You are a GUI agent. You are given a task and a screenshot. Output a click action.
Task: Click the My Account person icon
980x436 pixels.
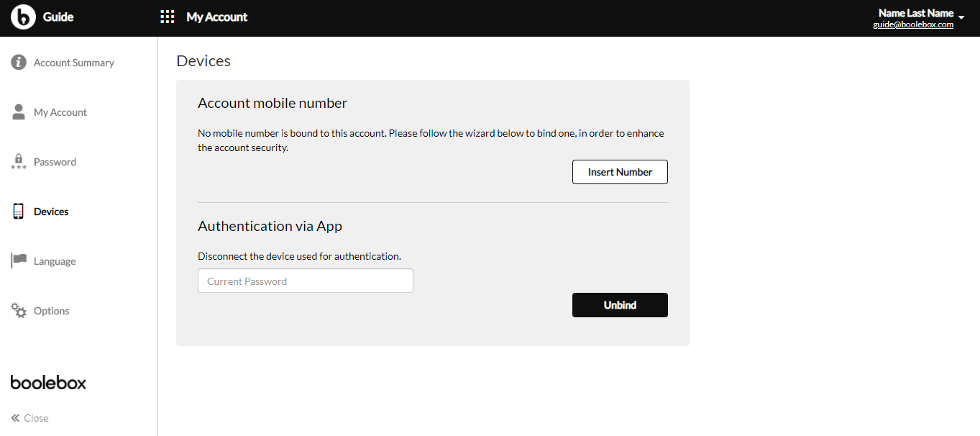(x=19, y=112)
